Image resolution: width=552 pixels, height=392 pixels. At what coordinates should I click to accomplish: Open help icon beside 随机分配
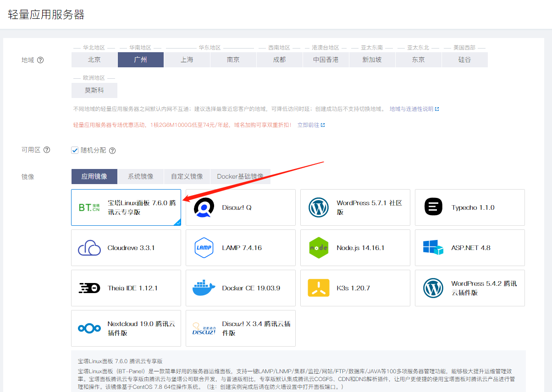coord(112,151)
